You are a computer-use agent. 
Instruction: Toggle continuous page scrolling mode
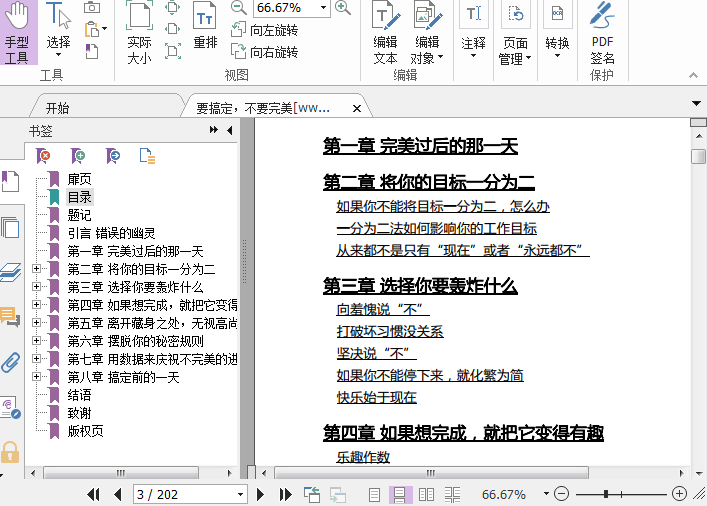click(401, 494)
